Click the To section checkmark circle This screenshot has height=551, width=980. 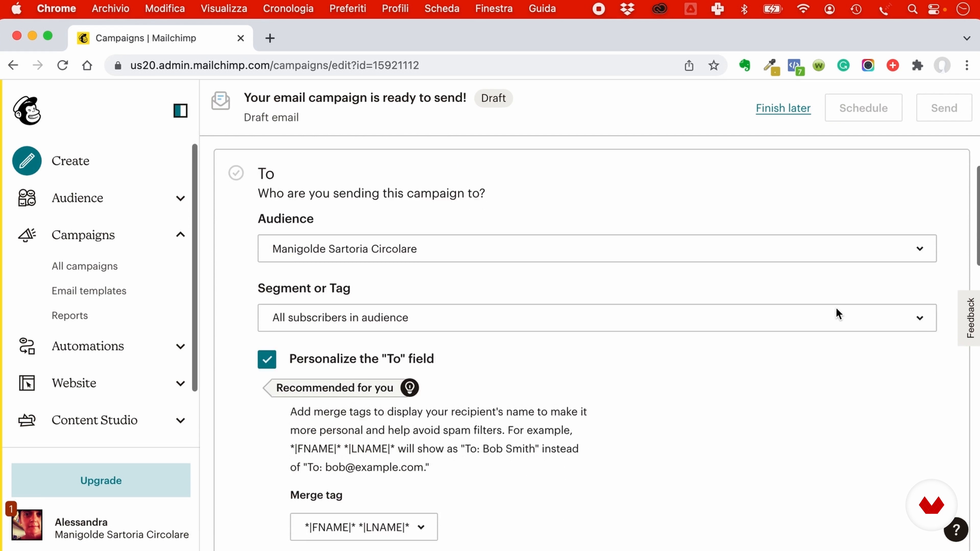tap(236, 173)
